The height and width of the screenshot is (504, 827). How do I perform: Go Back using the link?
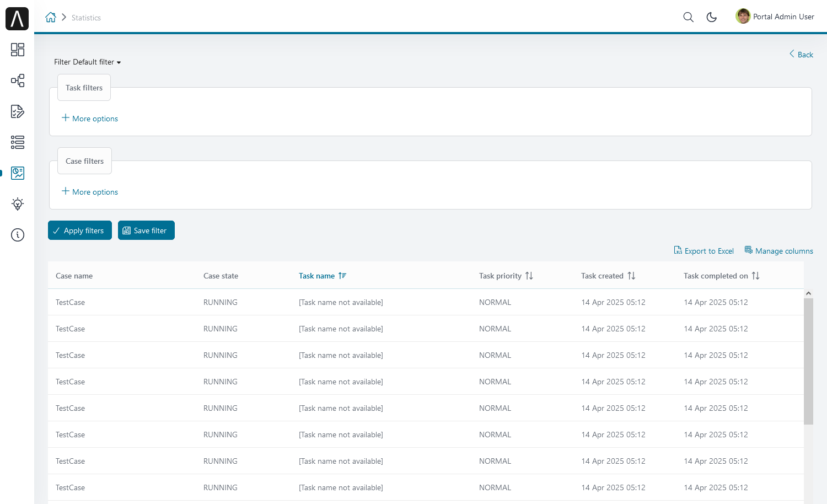[801, 55]
